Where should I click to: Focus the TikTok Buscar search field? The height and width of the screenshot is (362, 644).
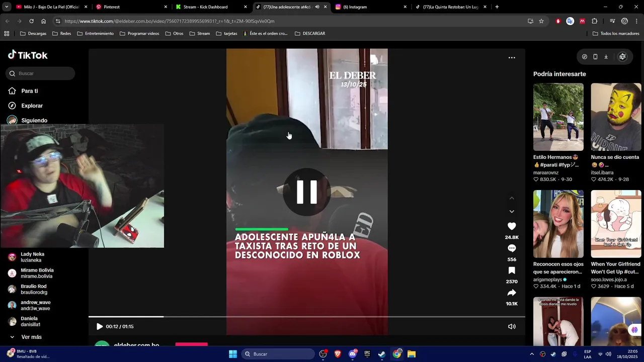coord(40,73)
